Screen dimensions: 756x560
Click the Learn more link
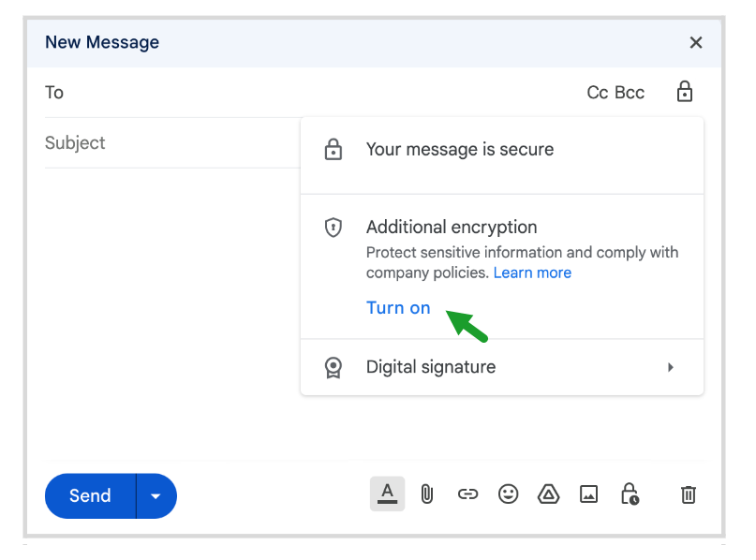532,273
